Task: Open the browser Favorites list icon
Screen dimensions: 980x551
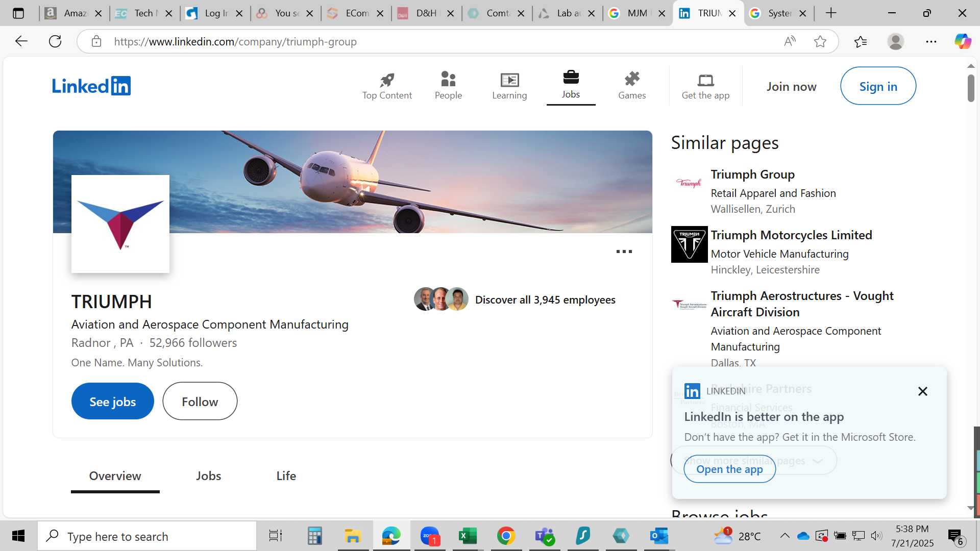Action: pyautogui.click(x=860, y=41)
